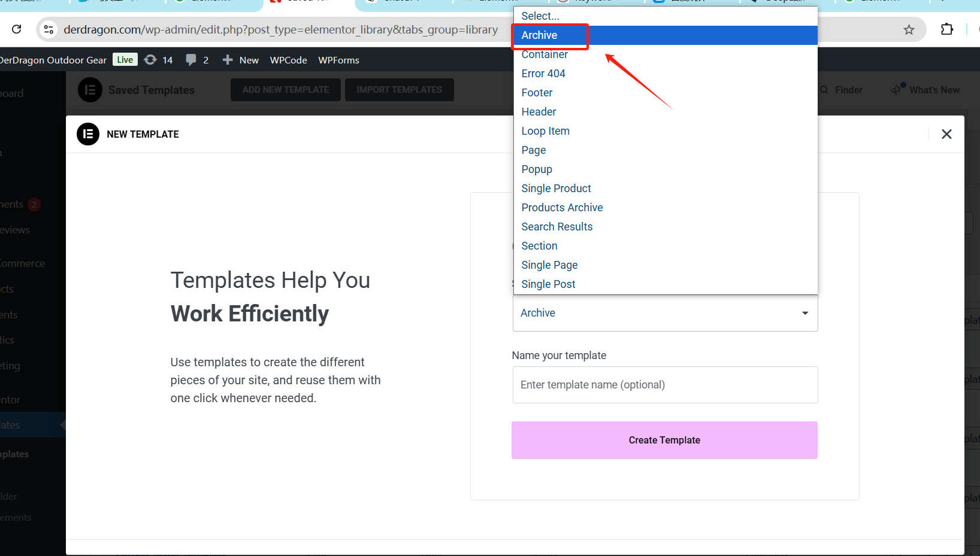Choose the Footer template type

point(666,93)
